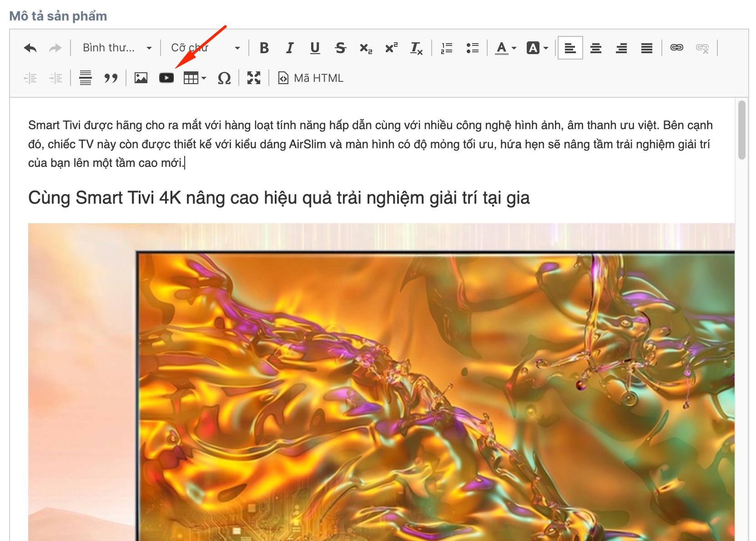Enable underline formatting
756x541 pixels.
click(x=315, y=48)
